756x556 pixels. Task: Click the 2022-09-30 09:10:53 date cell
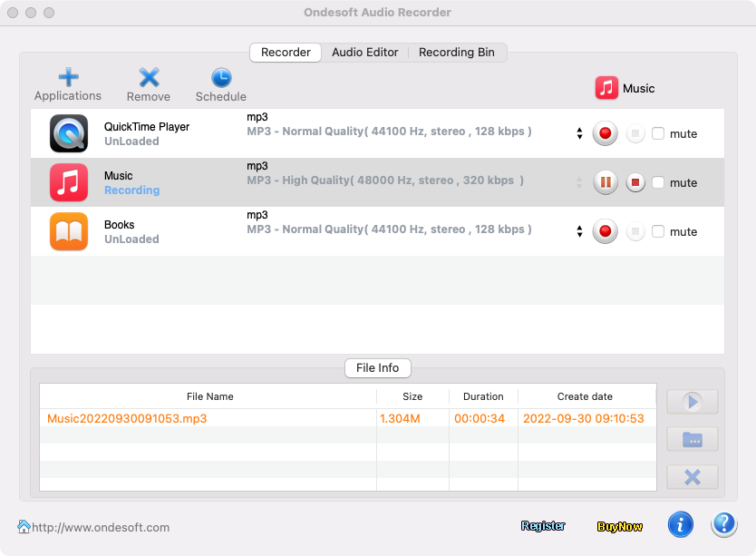584,418
